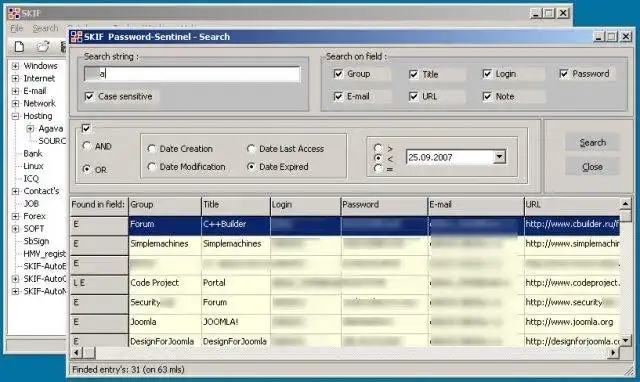This screenshot has width=640, height=382.
Task: Click the SKIF main window title icon
Action: 14,13
